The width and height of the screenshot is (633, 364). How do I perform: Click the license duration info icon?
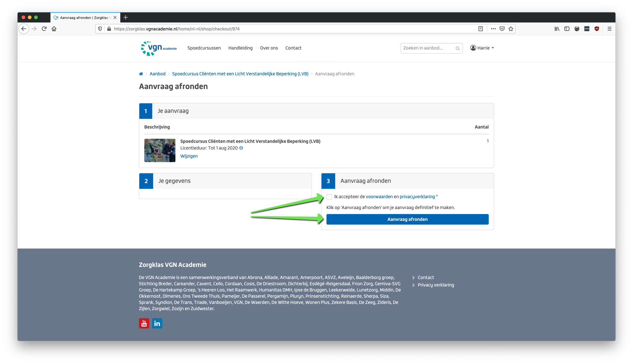[x=241, y=148]
